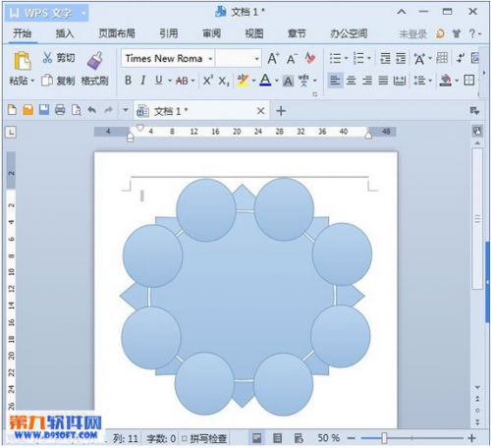Click the 50 % zoom level value
Screen dimensions: 491x448
(x=328, y=438)
